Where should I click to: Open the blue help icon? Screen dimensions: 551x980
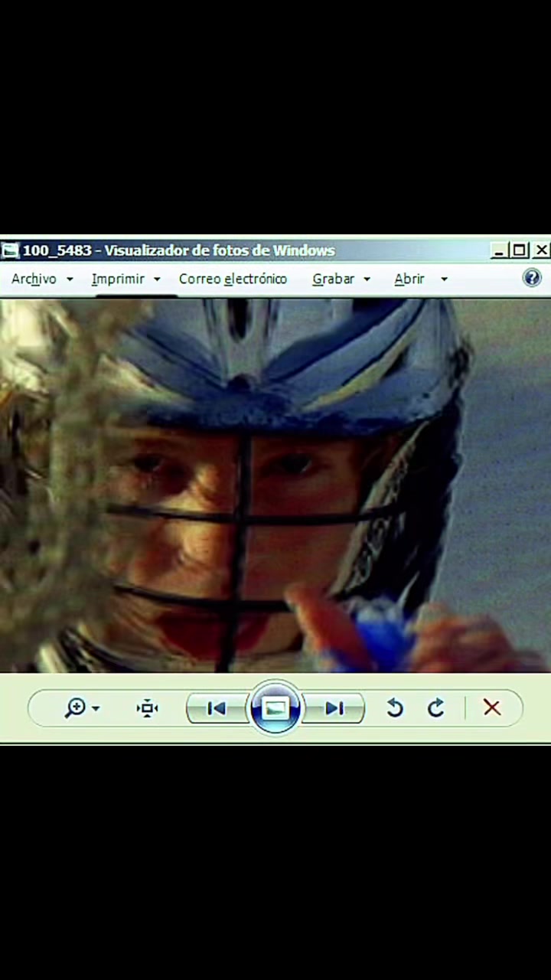coord(532,277)
